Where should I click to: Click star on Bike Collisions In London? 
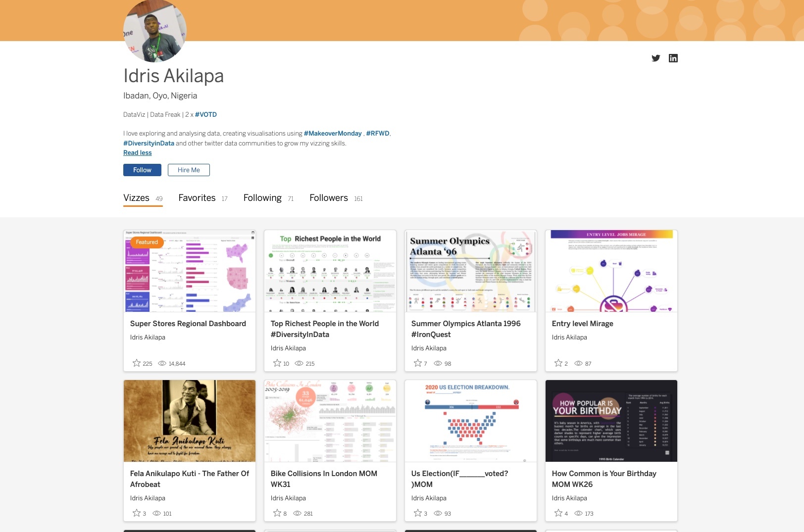click(277, 513)
